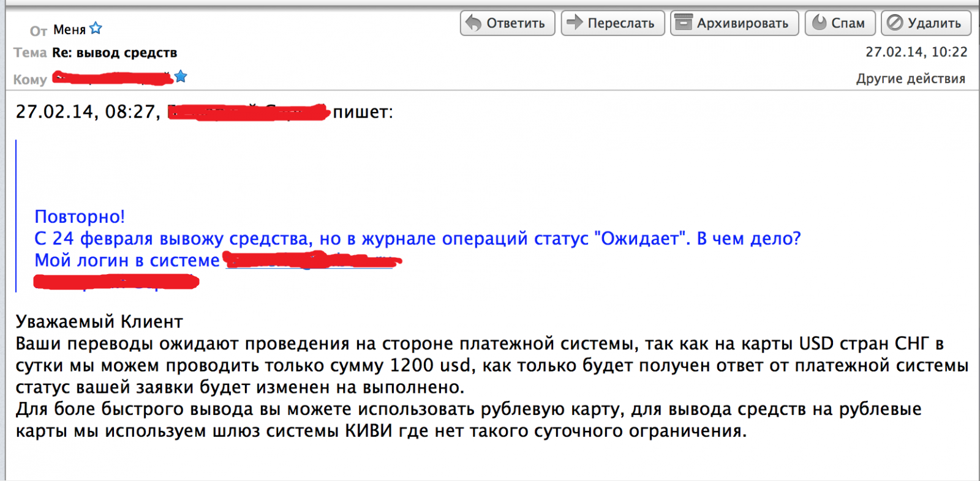Click the quoted line starting С 24 февраля
The image size is (980, 481).
coord(417,239)
